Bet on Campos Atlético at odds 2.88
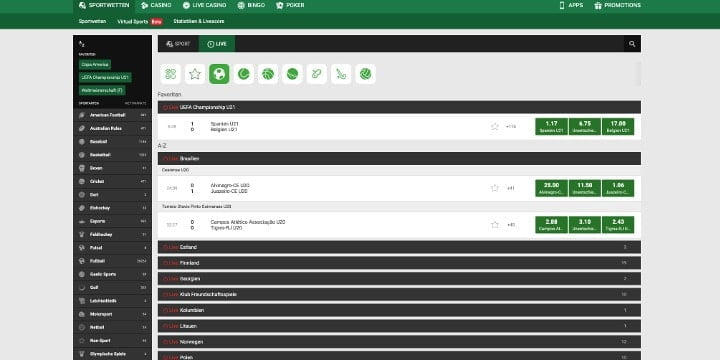Screen dimensions: 720x360 click(x=551, y=225)
